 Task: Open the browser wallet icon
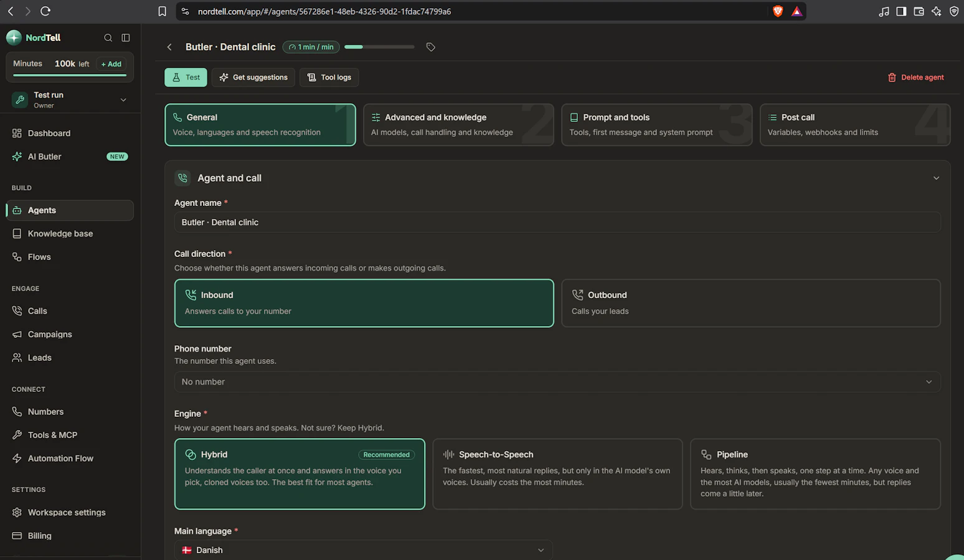coord(919,11)
